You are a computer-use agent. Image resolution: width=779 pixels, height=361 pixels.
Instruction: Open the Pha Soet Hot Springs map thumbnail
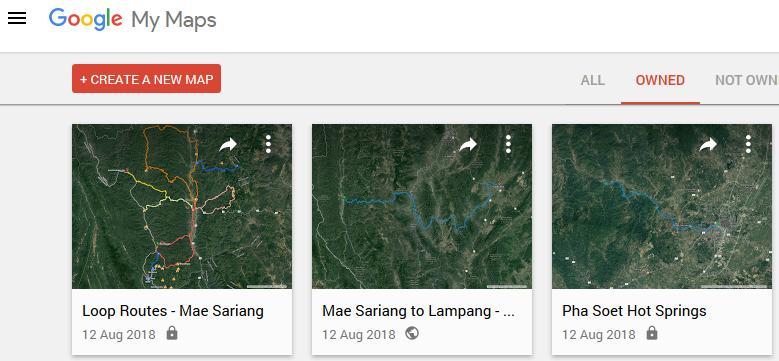[662, 206]
